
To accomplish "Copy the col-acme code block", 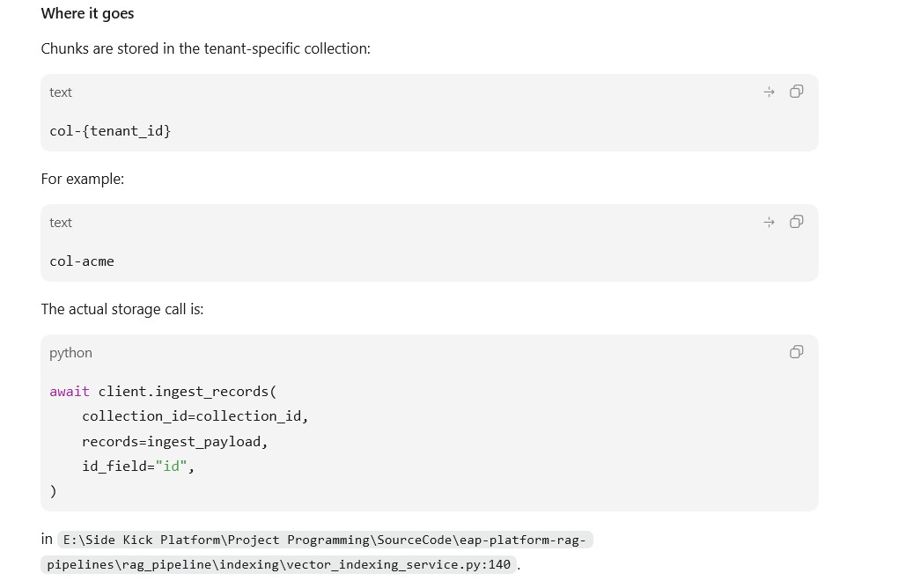I will [x=796, y=222].
